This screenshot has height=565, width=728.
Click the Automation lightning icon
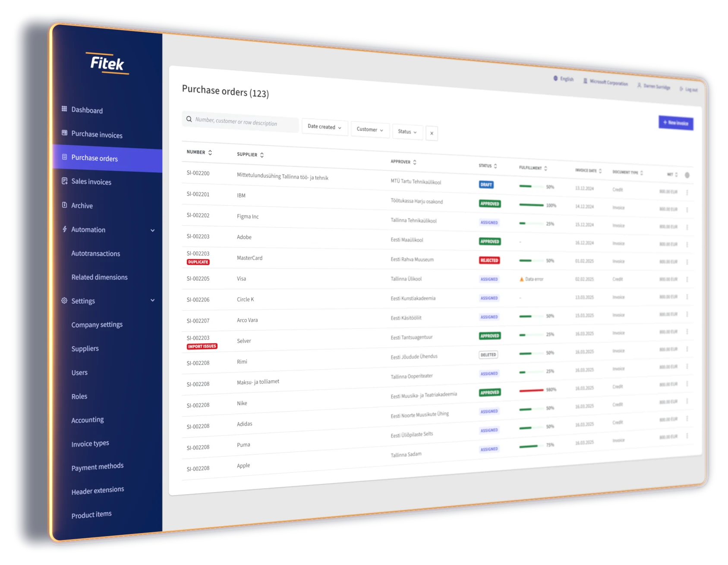point(64,229)
